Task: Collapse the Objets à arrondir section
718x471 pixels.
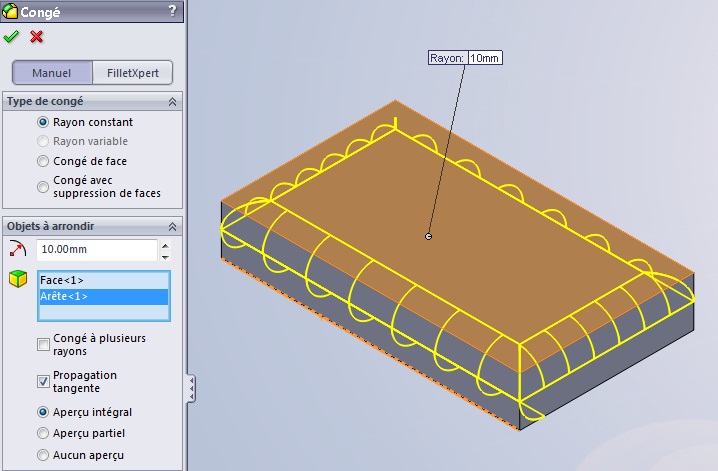Action: [172, 227]
